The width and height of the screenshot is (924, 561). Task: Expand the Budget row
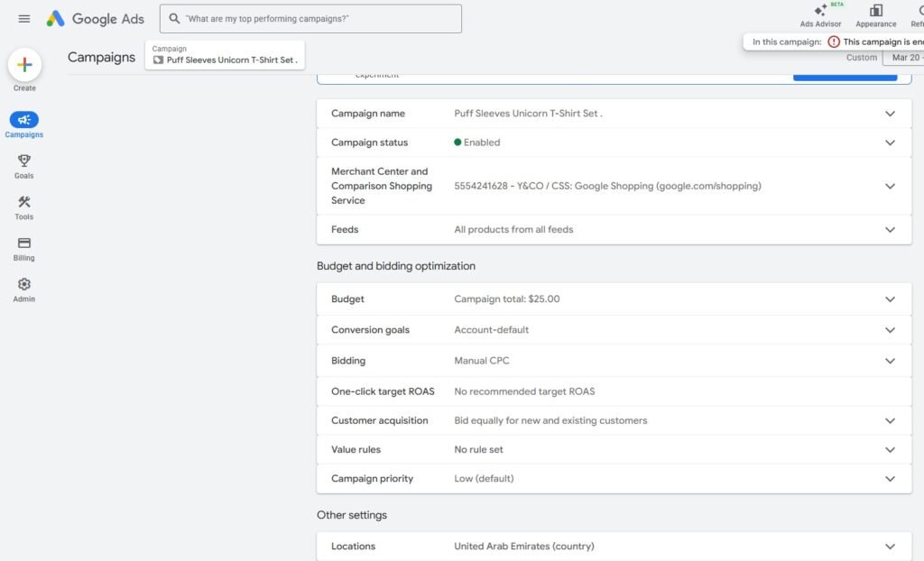click(614, 299)
